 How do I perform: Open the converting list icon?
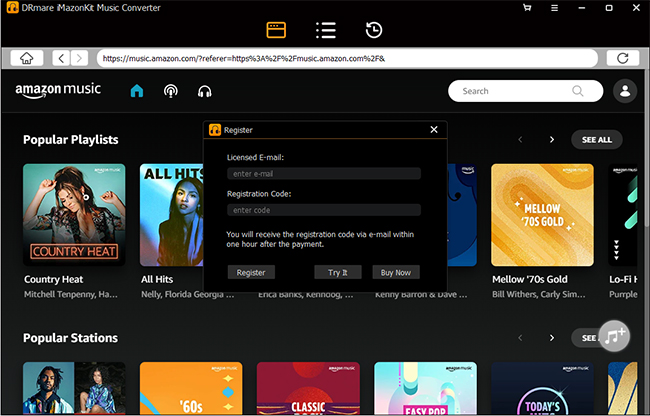tap(326, 30)
